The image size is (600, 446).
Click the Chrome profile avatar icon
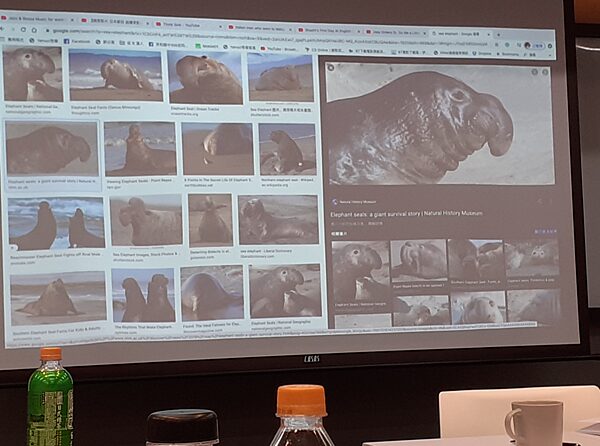(528, 45)
